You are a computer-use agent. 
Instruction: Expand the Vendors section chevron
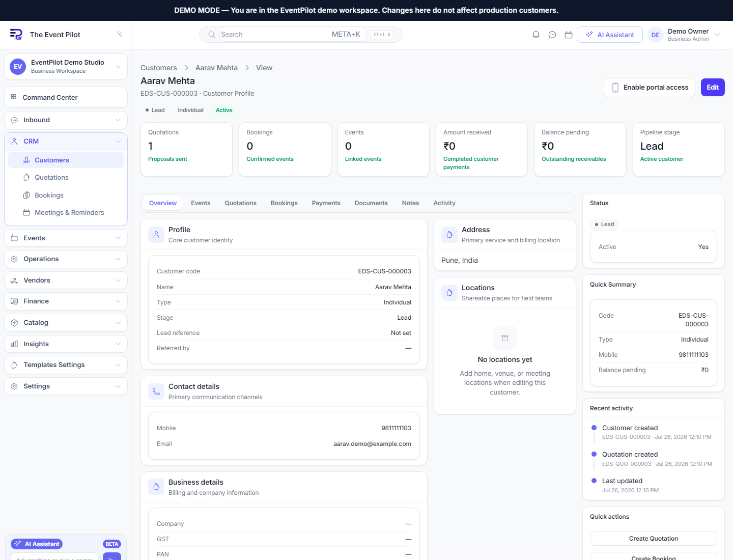tap(118, 281)
